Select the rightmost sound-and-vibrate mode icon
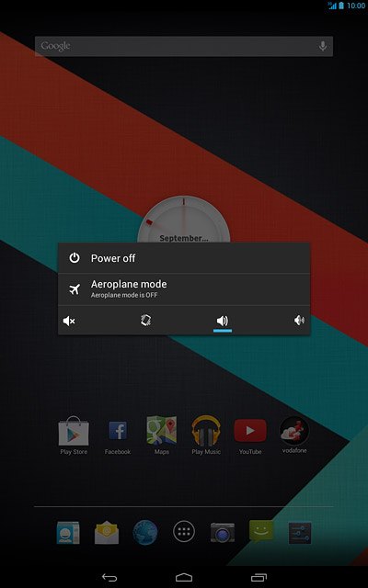Screen dimensions: 368x588 click(x=299, y=321)
